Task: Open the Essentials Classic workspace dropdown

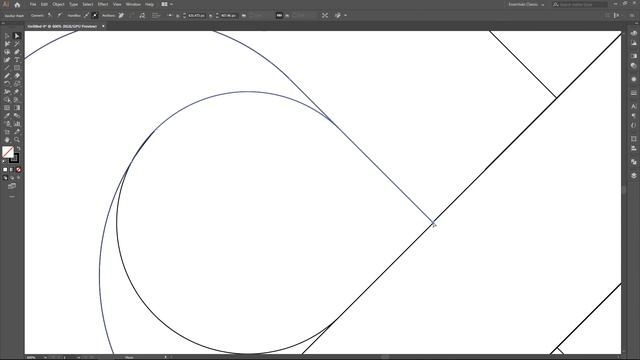Action: tap(526, 4)
